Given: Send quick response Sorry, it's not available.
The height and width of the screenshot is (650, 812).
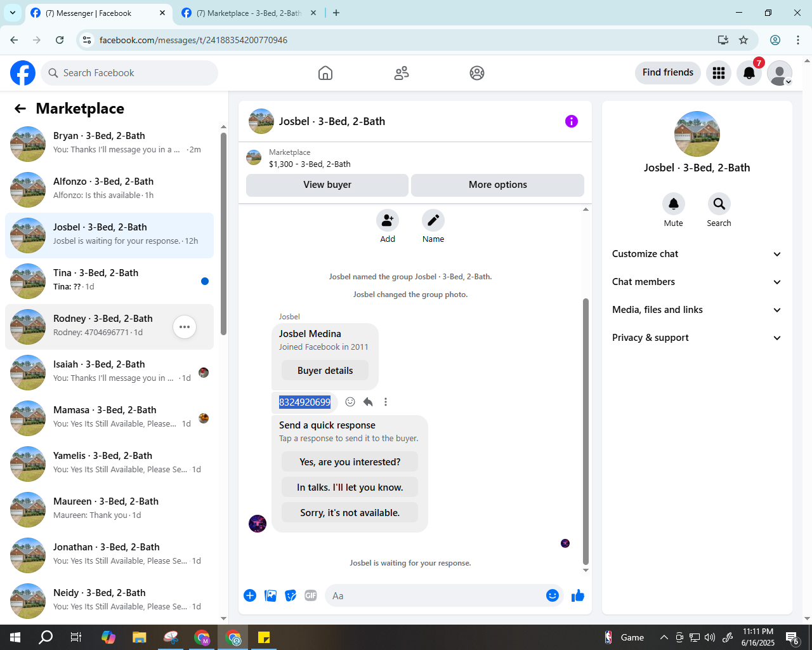Looking at the screenshot, I should tap(350, 512).
